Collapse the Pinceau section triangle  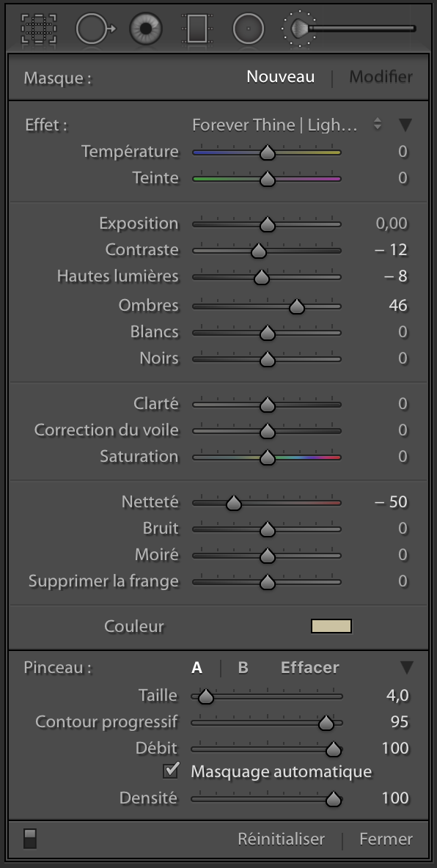point(406,668)
